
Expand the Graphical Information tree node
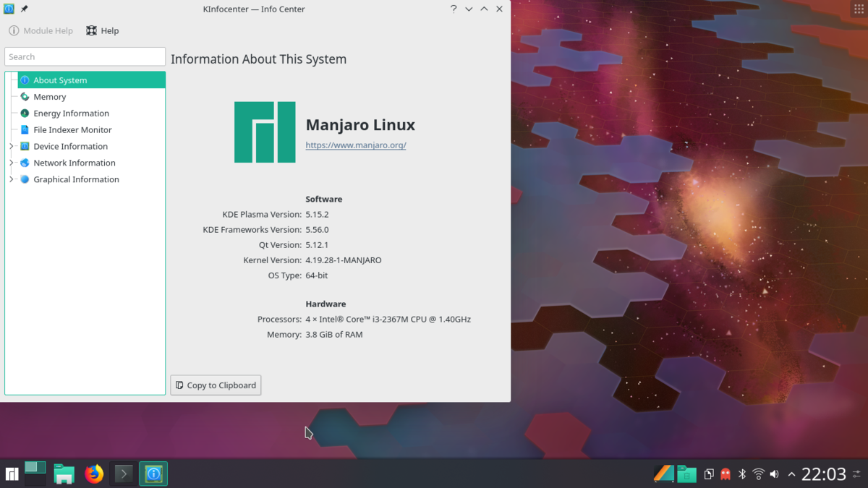pos(11,180)
